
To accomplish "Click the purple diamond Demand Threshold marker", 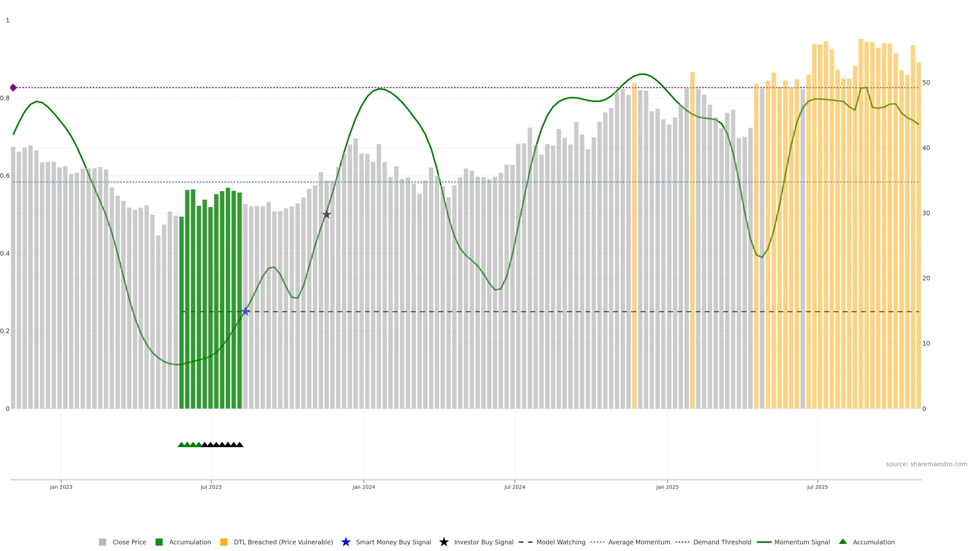I will [x=13, y=88].
